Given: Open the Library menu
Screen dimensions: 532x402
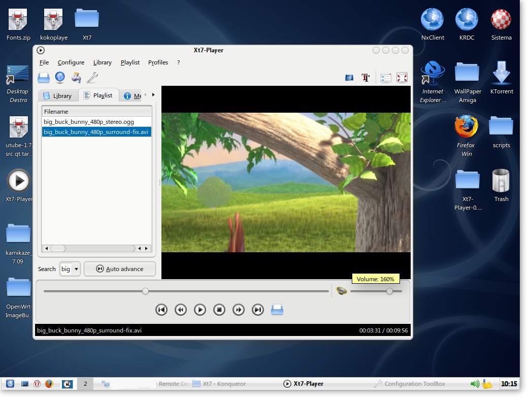Looking at the screenshot, I should (x=103, y=62).
